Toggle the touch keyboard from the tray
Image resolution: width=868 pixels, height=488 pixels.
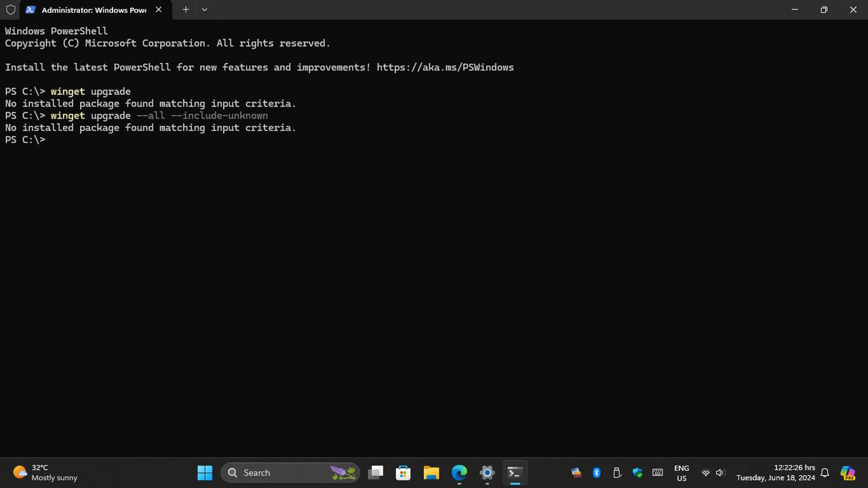657,472
